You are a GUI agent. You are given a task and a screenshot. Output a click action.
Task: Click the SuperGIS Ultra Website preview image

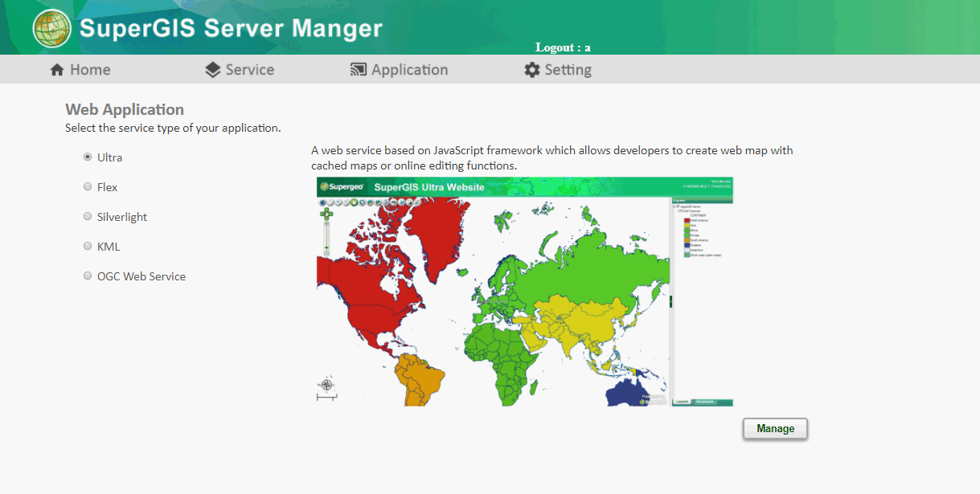525,292
